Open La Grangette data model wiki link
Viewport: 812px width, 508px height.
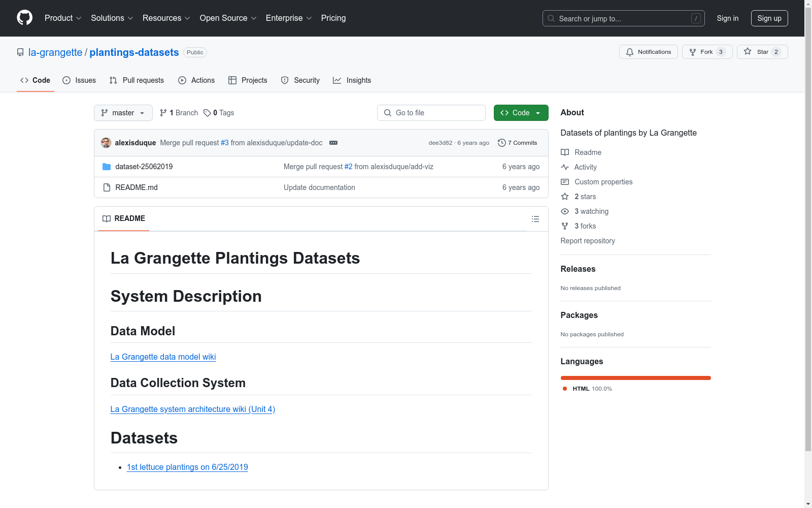click(x=163, y=357)
